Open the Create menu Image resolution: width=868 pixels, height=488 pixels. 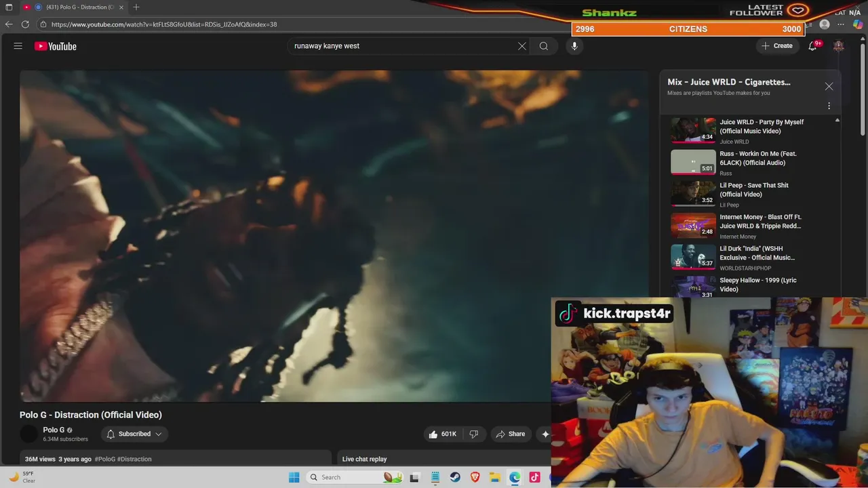[777, 46]
